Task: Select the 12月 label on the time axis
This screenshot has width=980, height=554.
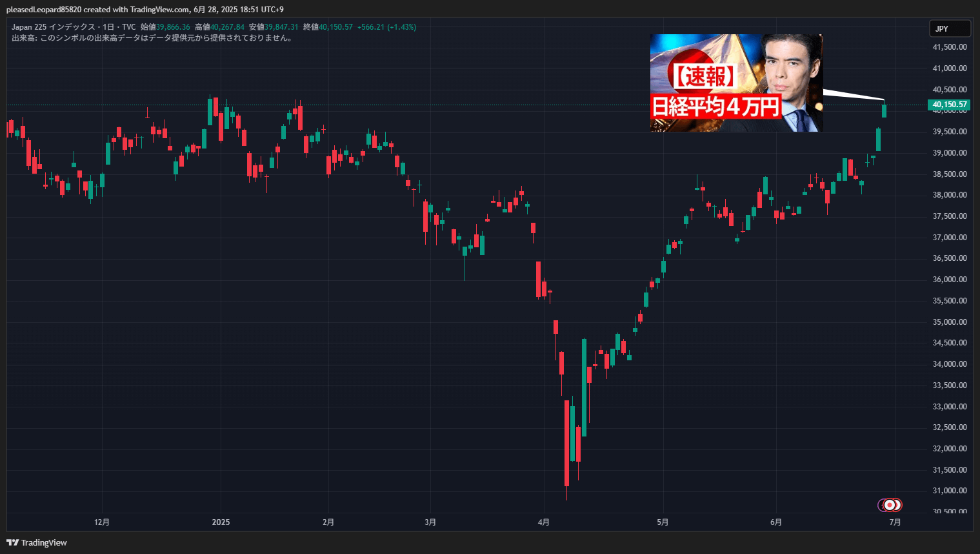Action: click(102, 522)
